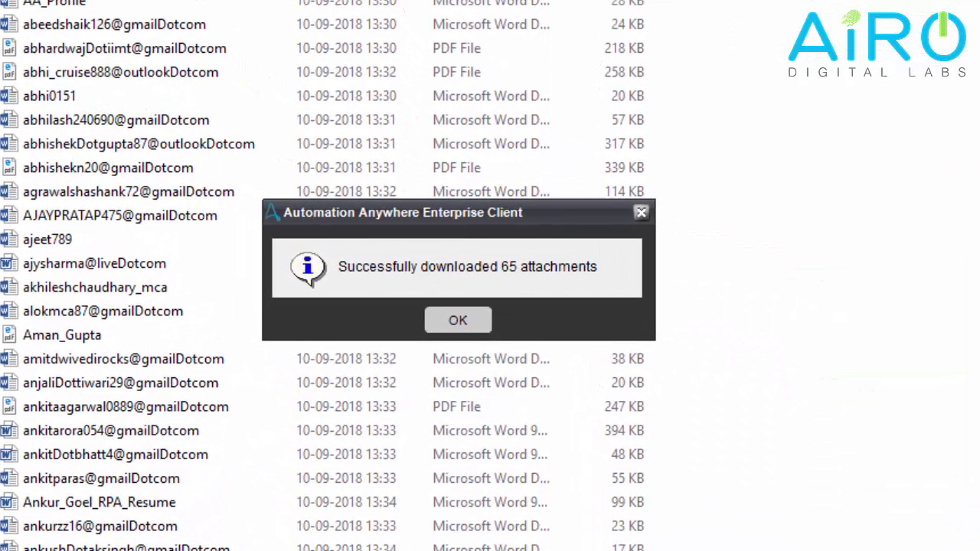The image size is (980, 551).
Task: Click file name agrawalshashank72@gmailDotcom
Action: point(129,191)
